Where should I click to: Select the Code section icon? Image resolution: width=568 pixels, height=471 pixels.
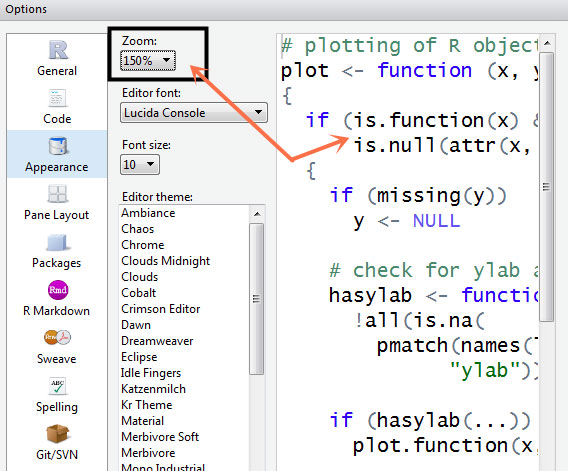coord(57,98)
